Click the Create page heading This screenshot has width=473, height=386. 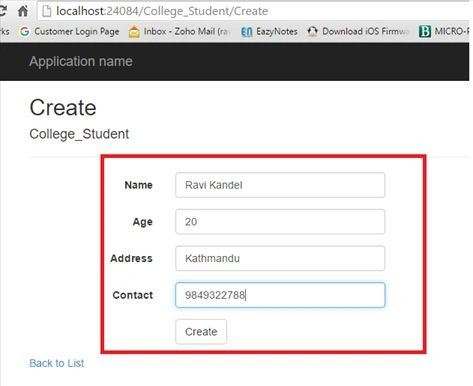pyautogui.click(x=63, y=108)
